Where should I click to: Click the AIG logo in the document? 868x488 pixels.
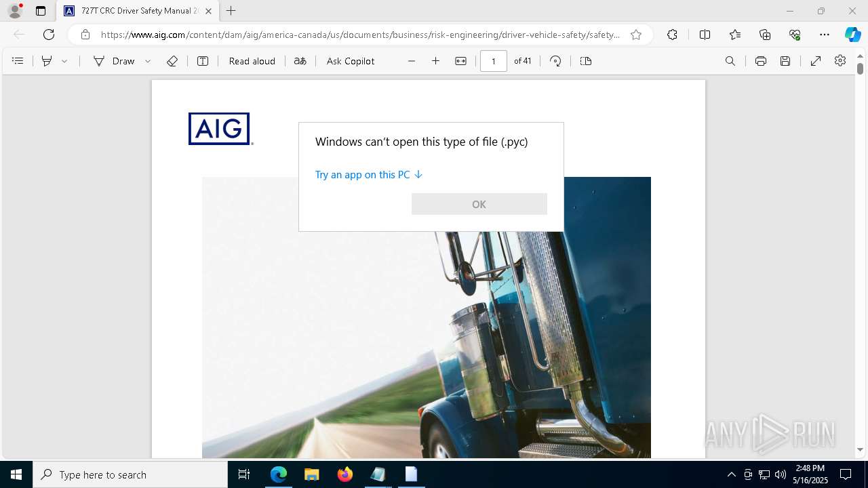221,129
